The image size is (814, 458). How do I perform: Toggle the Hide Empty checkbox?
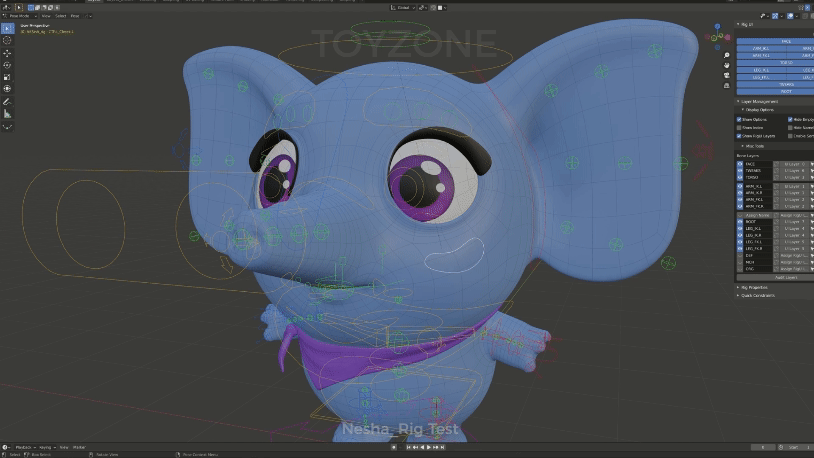click(x=790, y=119)
